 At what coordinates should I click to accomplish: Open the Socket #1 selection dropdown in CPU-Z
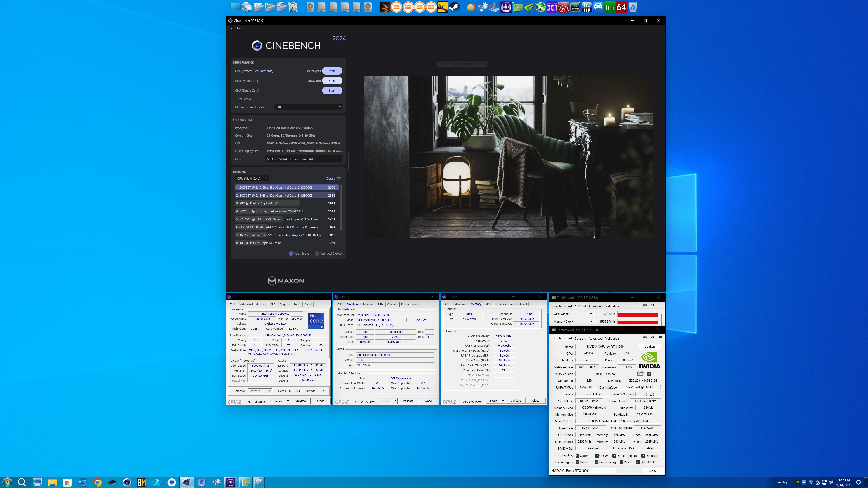(260, 391)
